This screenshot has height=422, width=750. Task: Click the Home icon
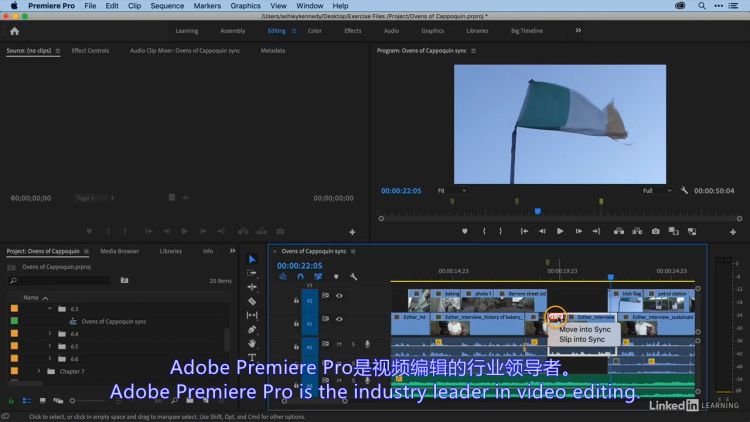[x=14, y=31]
